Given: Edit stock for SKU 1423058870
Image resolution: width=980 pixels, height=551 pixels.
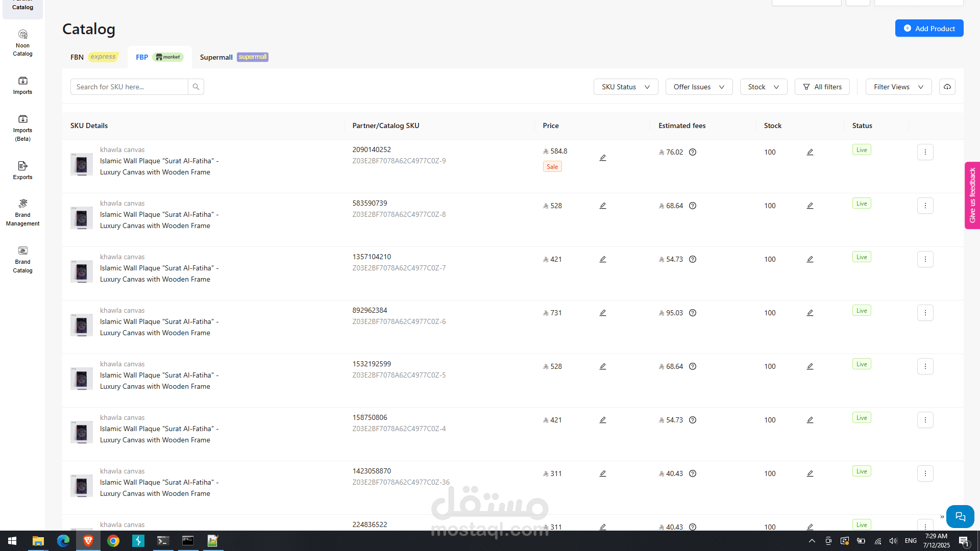Looking at the screenshot, I should coord(810,473).
